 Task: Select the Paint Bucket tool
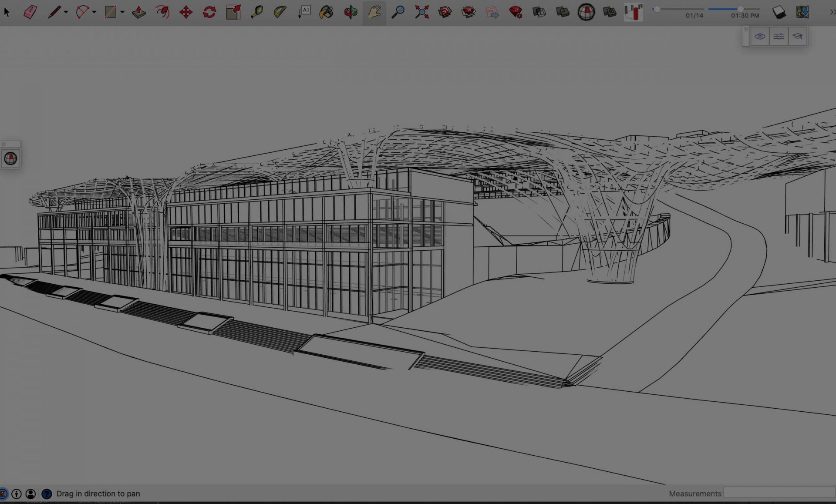tap(326, 12)
